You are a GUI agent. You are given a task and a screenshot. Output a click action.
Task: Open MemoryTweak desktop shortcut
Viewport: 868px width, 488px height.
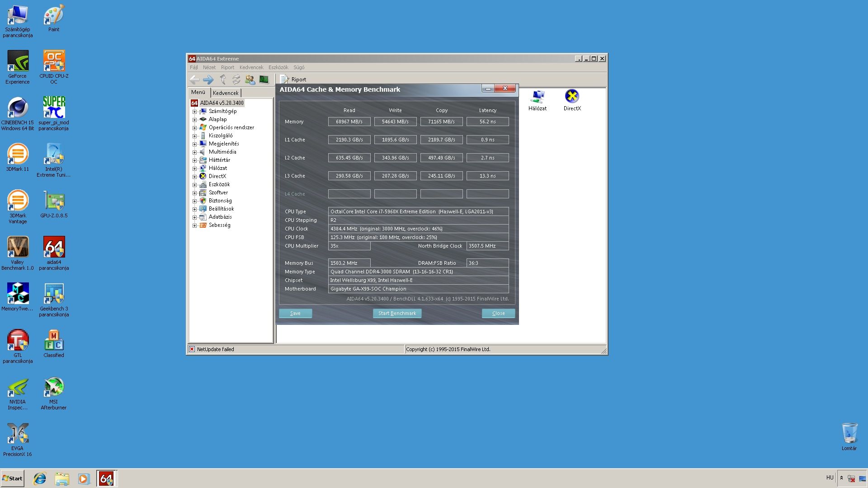[x=18, y=297]
